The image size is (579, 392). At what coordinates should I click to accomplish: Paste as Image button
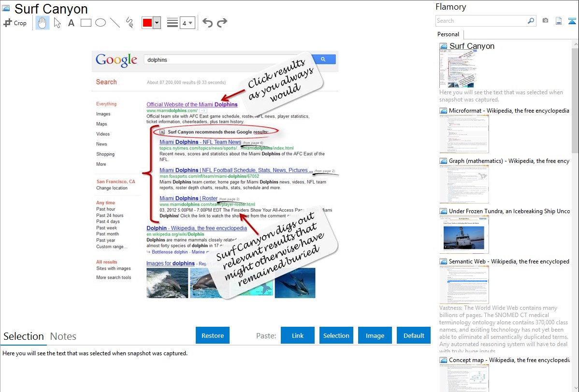(x=375, y=335)
